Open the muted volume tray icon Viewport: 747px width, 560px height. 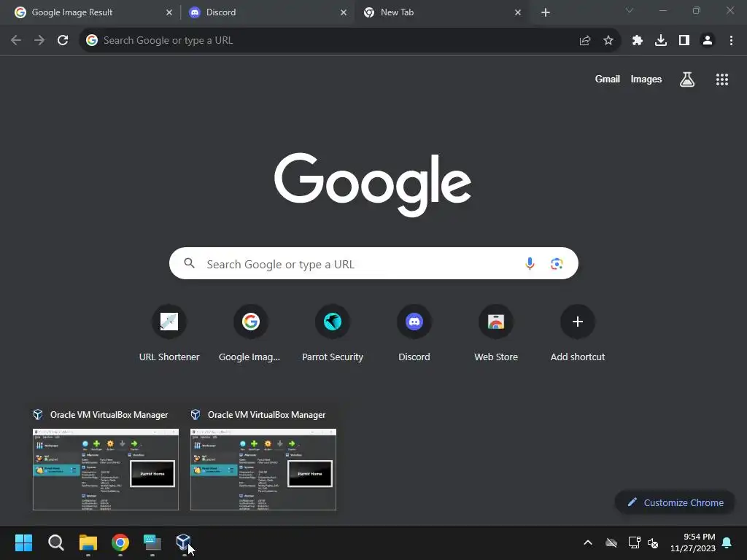point(653,542)
